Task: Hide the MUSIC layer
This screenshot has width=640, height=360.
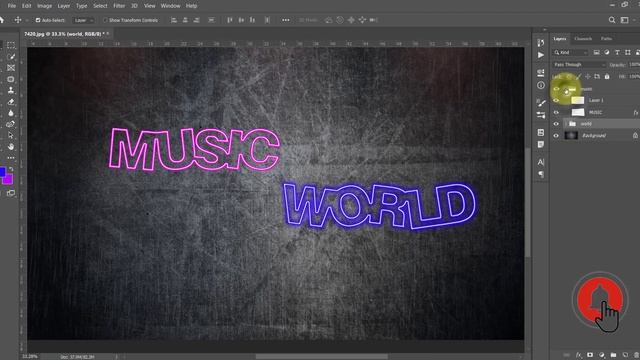Action: pyautogui.click(x=556, y=112)
